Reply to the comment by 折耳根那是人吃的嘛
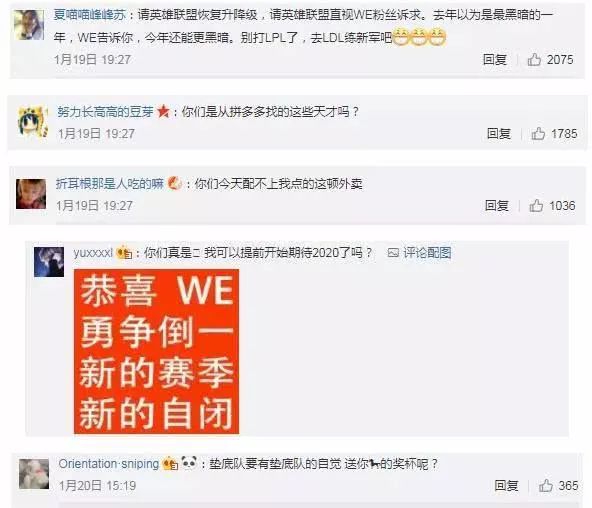 pos(497,206)
